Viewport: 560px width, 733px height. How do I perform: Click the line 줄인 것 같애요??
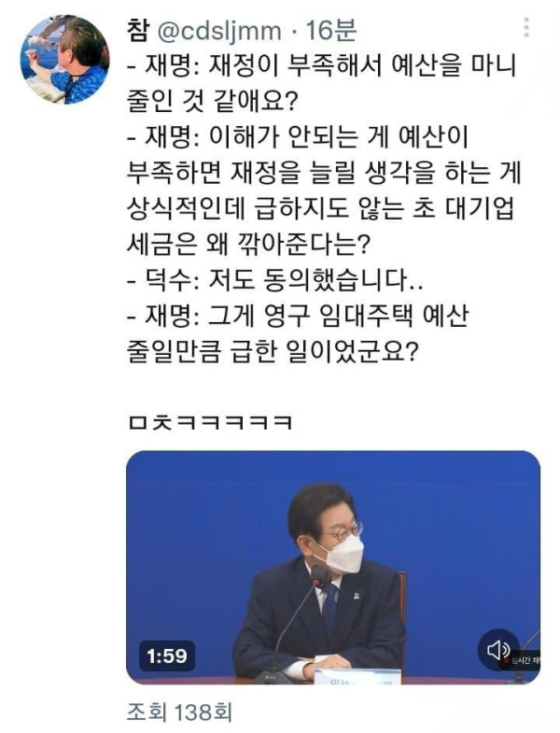coord(211,103)
